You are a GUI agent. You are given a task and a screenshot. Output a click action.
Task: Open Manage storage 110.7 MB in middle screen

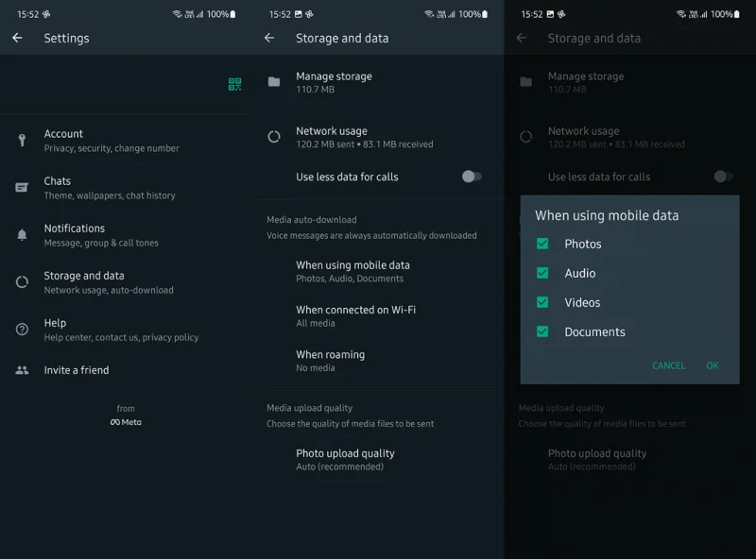378,82
